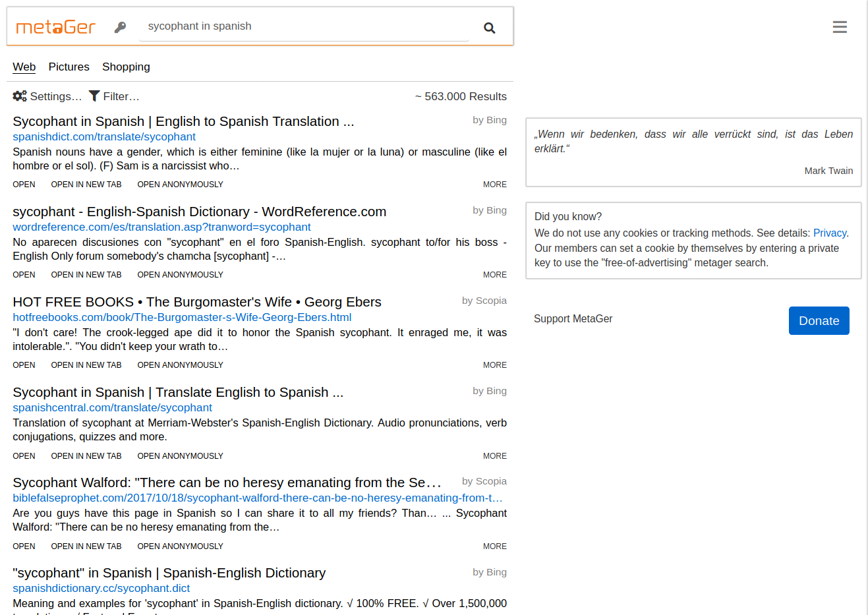868x615 pixels.
Task: Expand MORE for the spanishcentral result
Action: coord(495,456)
